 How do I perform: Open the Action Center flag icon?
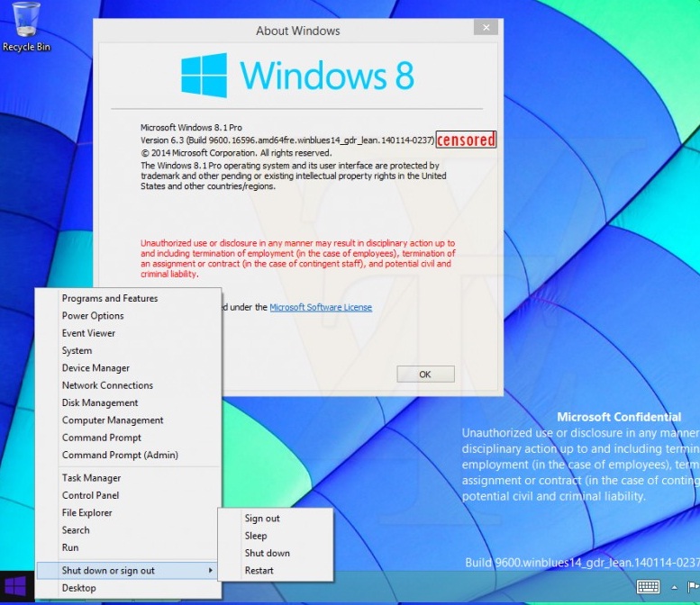point(693,587)
